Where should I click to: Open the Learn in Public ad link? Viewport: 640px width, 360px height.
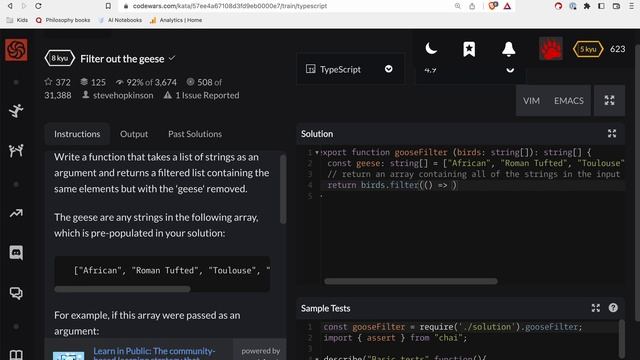(x=154, y=353)
